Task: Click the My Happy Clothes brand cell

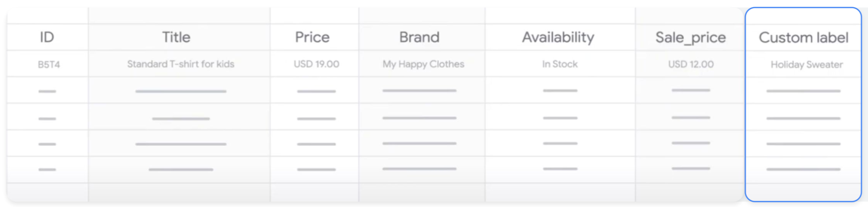Action: [423, 64]
